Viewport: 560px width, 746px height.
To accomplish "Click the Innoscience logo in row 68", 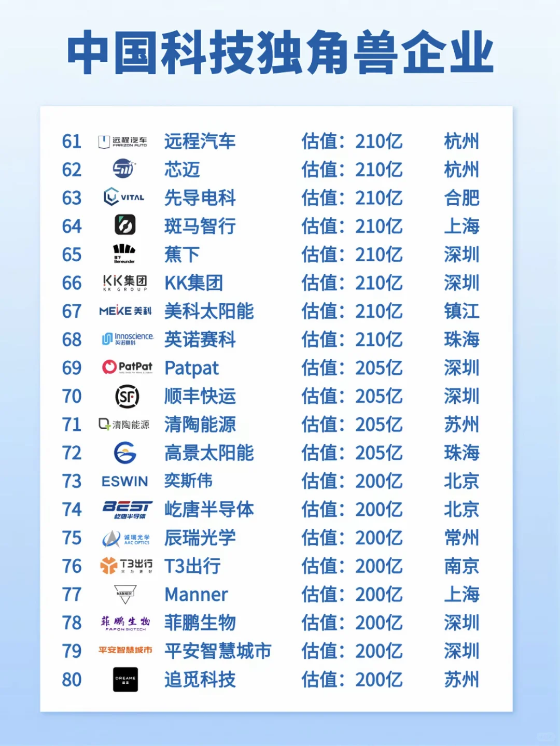I will (x=128, y=339).
